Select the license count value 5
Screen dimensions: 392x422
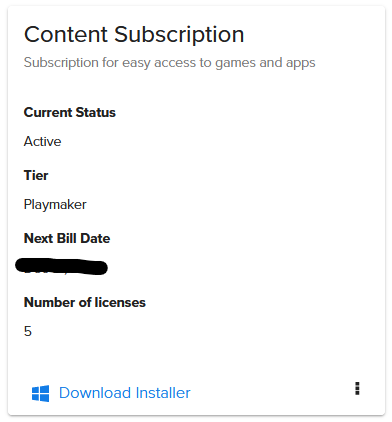[28, 331]
